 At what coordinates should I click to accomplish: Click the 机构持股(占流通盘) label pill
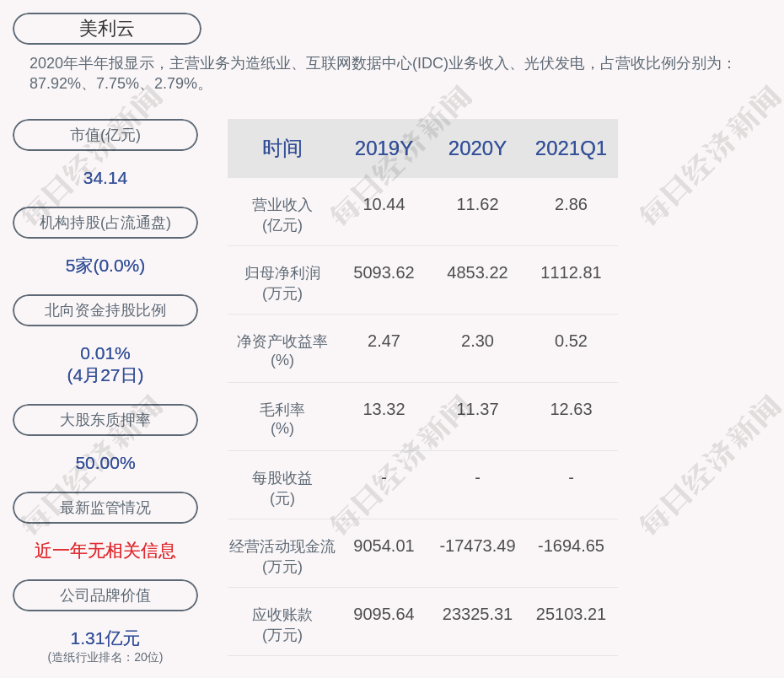point(105,223)
